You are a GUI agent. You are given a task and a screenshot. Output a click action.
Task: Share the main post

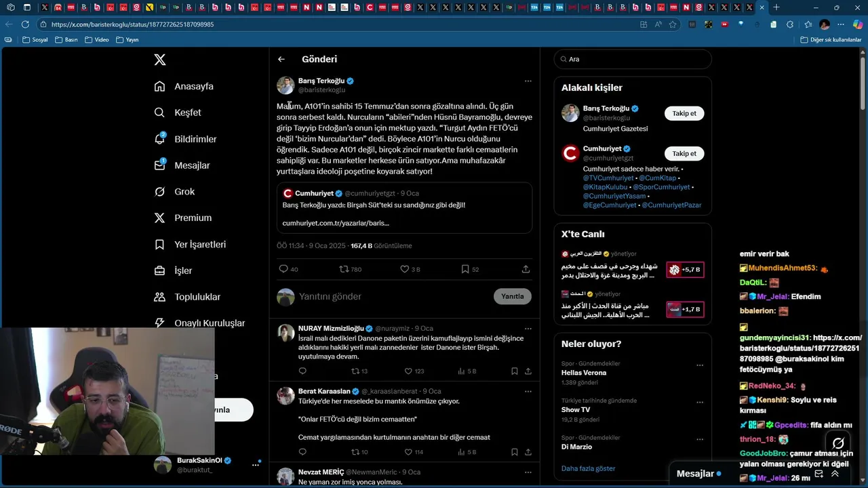click(x=526, y=269)
